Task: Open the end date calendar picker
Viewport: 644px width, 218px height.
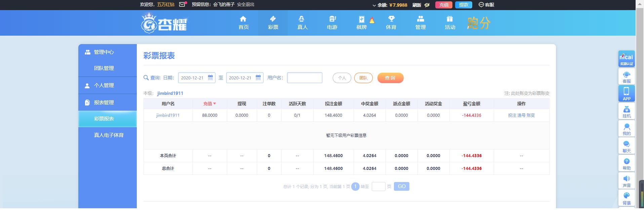Action: (x=258, y=77)
